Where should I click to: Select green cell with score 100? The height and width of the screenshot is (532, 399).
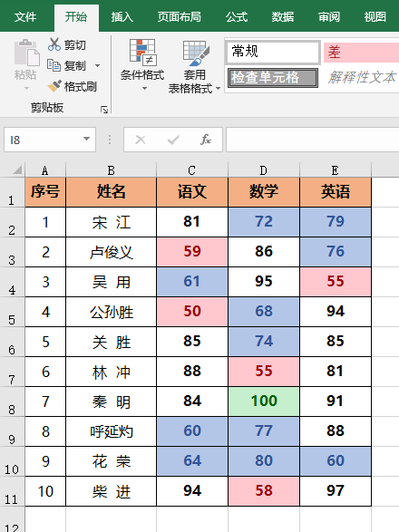(264, 401)
